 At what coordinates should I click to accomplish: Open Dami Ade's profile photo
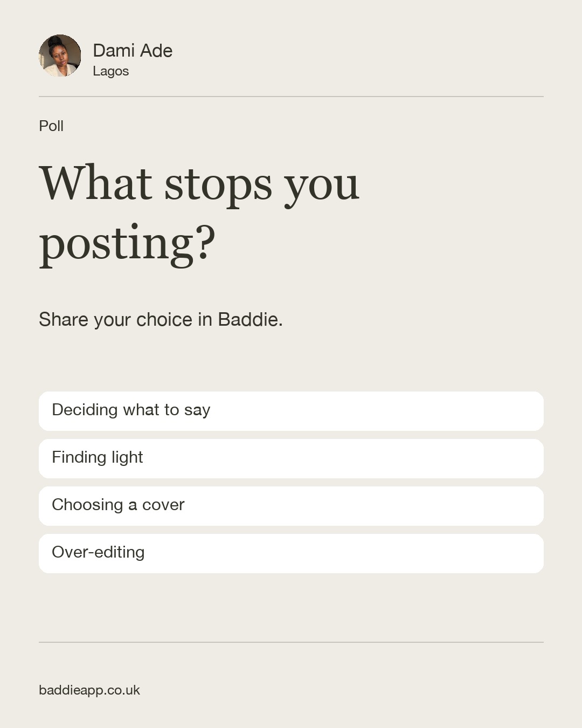60,56
